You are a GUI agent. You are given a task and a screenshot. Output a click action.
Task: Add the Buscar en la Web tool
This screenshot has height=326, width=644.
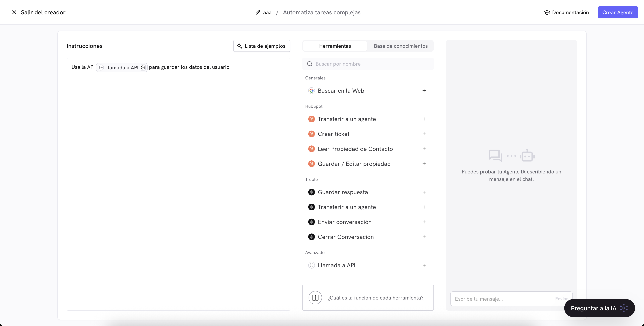coord(424,91)
